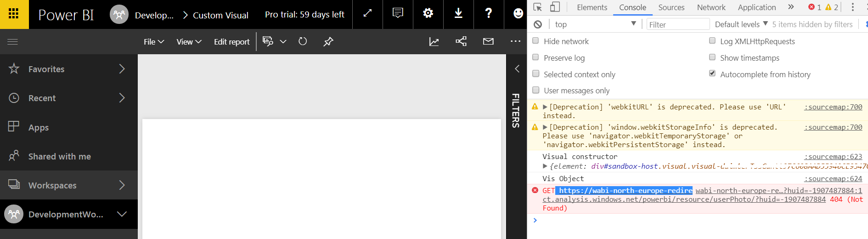This screenshot has width=868, height=239.
Task: Open the Default levels dropdown
Action: pos(741,24)
